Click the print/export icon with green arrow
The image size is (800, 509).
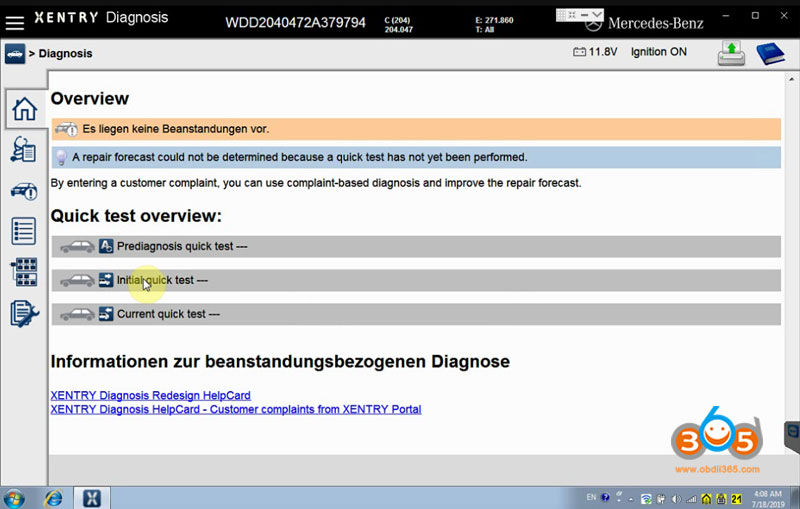[731, 54]
